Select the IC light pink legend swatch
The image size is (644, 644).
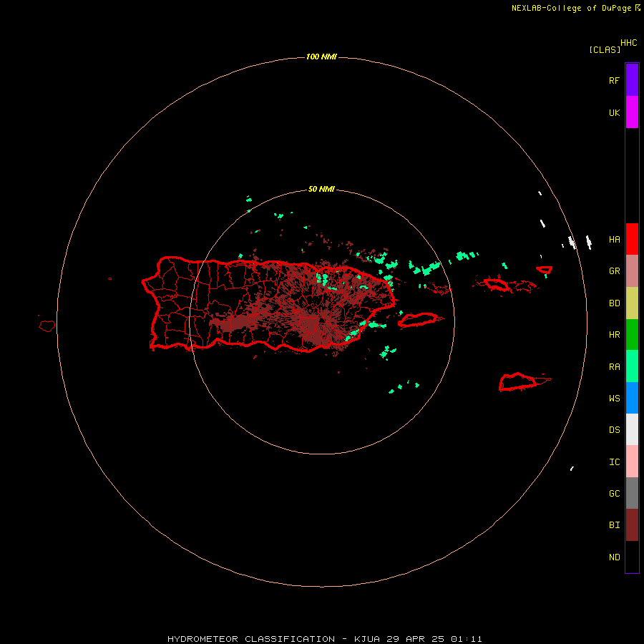(632, 462)
